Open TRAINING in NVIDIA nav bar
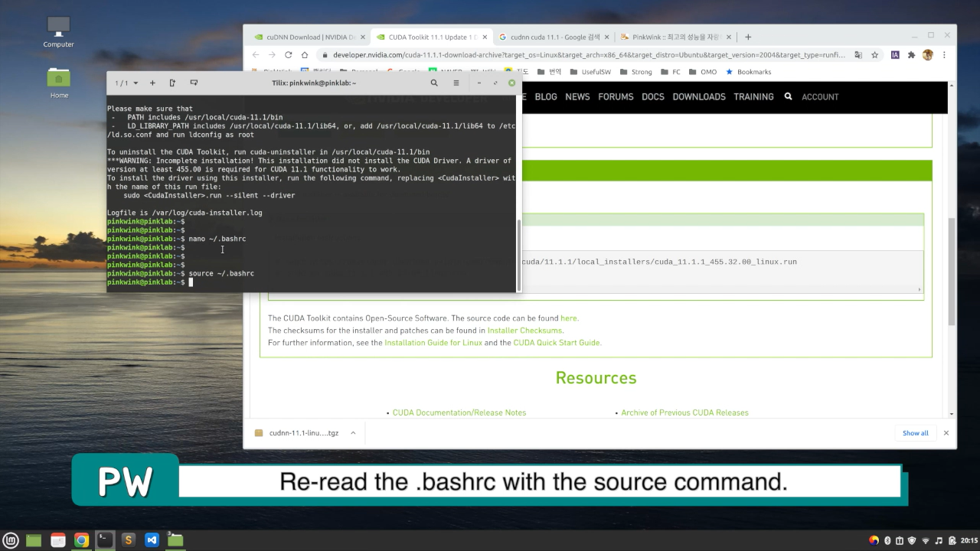980x551 pixels. tap(753, 96)
